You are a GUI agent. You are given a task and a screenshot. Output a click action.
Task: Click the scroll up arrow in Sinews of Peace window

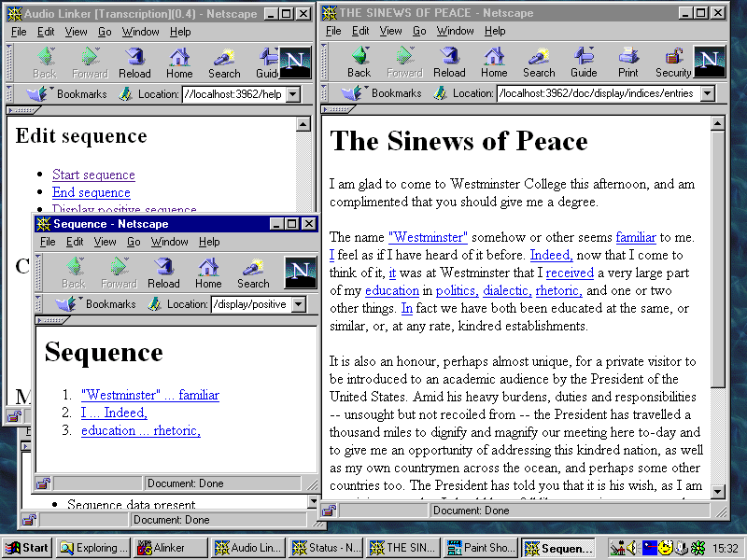717,124
